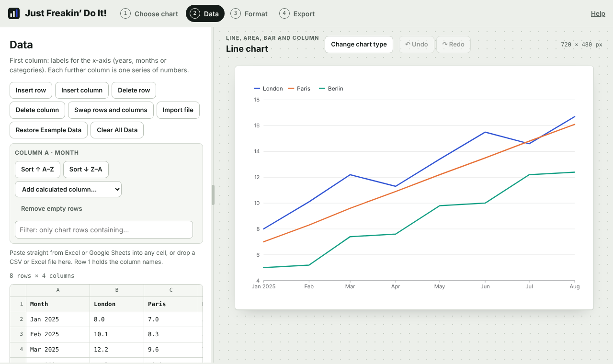The height and width of the screenshot is (364, 613).
Task: Select the Paris entry in the chart legend
Action: [299, 89]
